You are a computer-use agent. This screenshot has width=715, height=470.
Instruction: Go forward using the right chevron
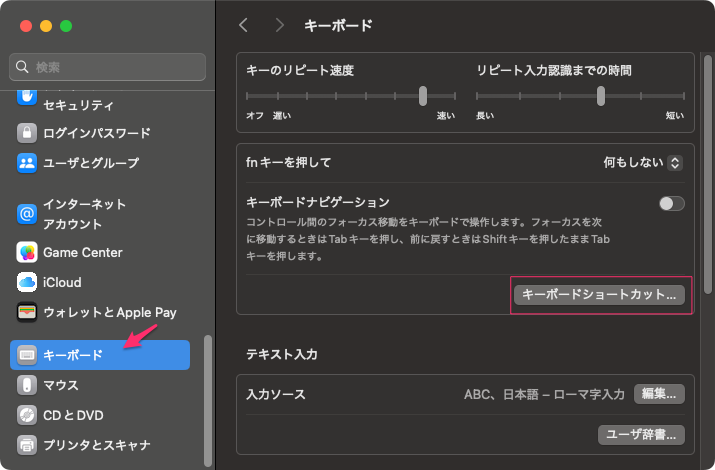[279, 24]
